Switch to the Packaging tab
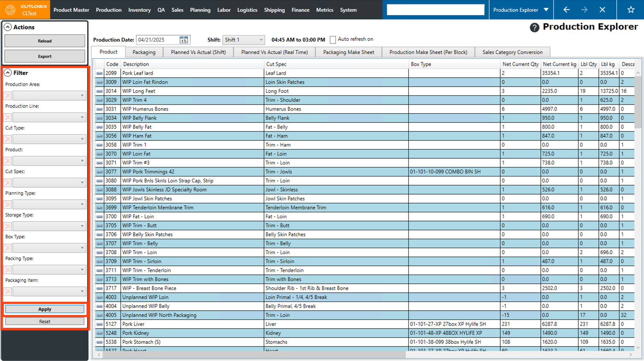This screenshot has width=644, height=361. pos(144,52)
